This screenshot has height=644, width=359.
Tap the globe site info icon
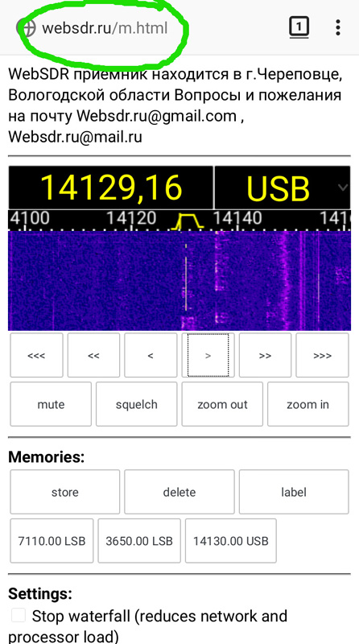[x=25, y=28]
